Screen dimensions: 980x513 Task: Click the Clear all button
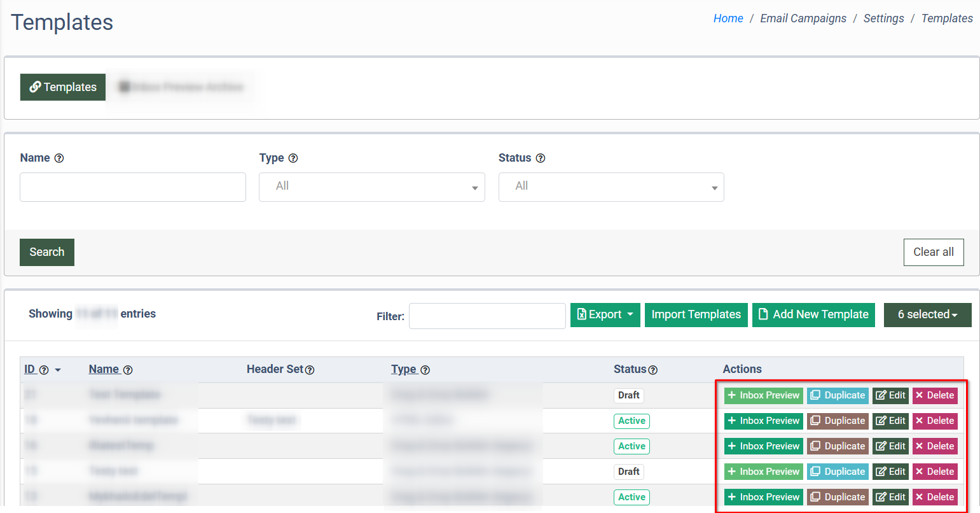(933, 252)
